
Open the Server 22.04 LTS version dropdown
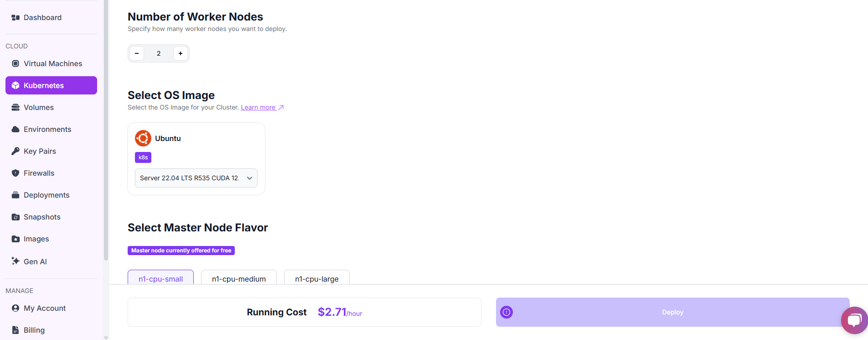point(196,178)
